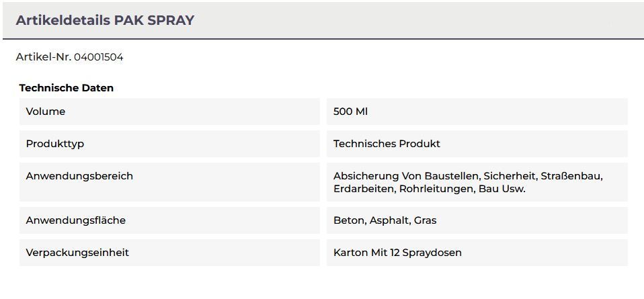644x299 pixels.
Task: Click the Volume row label
Action: (46, 112)
